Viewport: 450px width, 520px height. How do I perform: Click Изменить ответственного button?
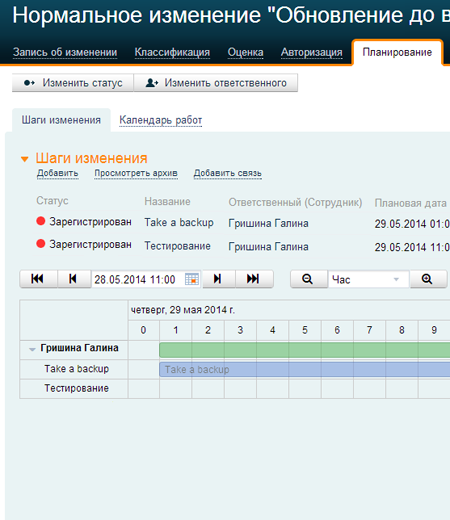[x=216, y=83]
